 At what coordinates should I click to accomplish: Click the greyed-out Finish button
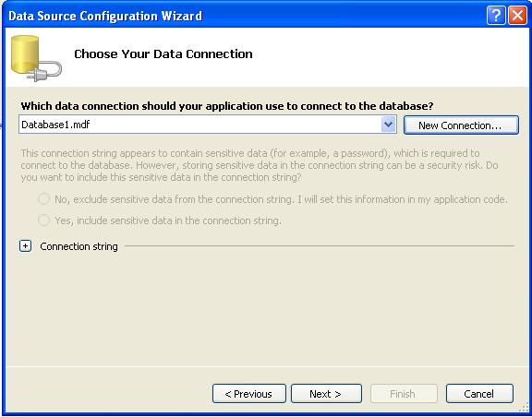point(404,394)
